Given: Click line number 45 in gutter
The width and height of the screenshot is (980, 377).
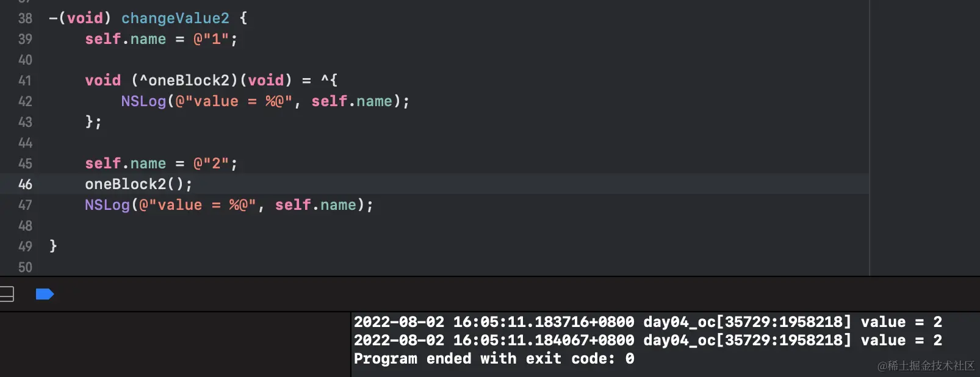Looking at the screenshot, I should click(25, 163).
